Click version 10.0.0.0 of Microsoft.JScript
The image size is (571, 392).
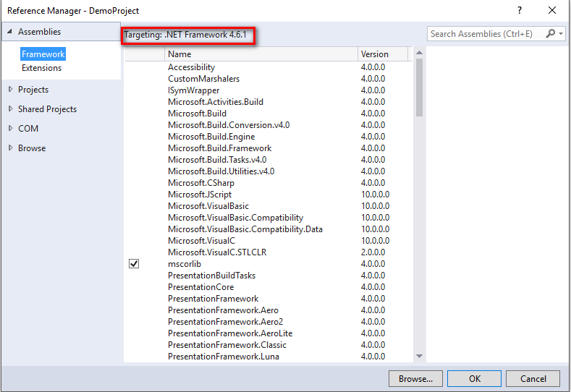(x=375, y=195)
